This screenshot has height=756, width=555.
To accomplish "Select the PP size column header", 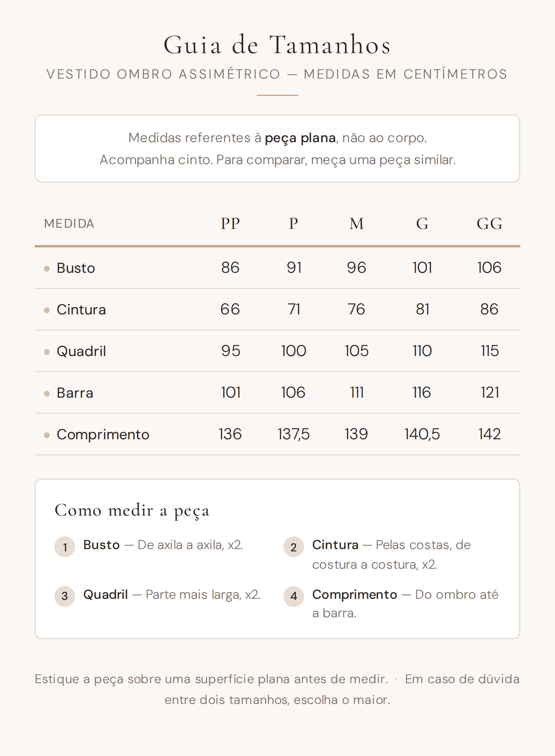I will tap(230, 223).
